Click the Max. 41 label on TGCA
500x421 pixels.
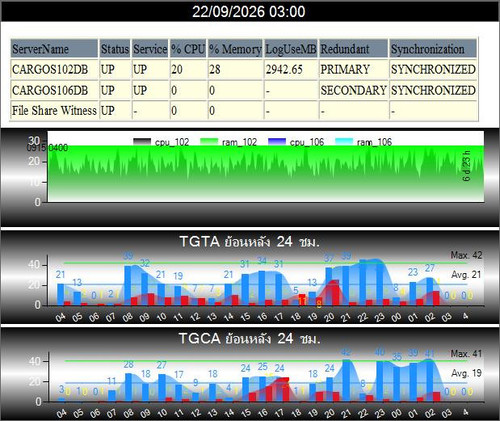click(x=466, y=354)
